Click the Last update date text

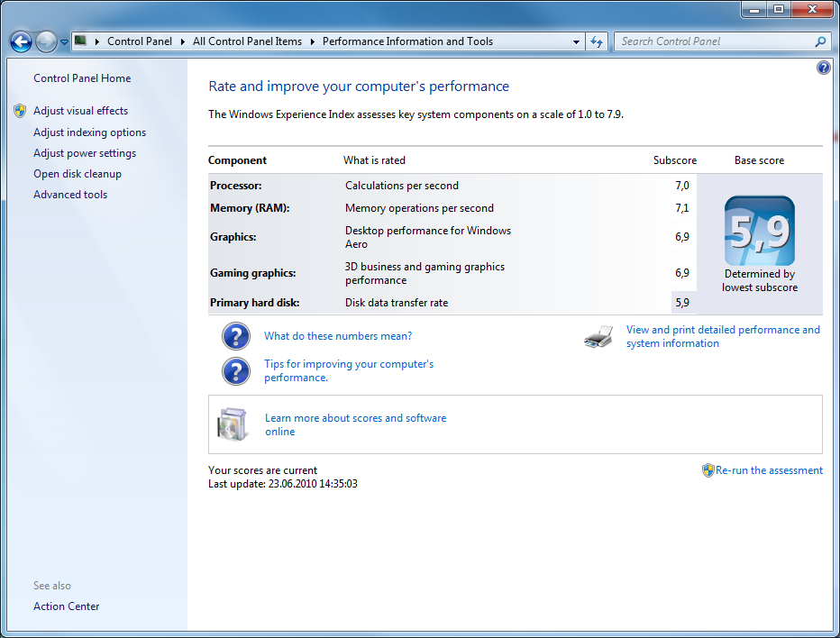pos(283,484)
